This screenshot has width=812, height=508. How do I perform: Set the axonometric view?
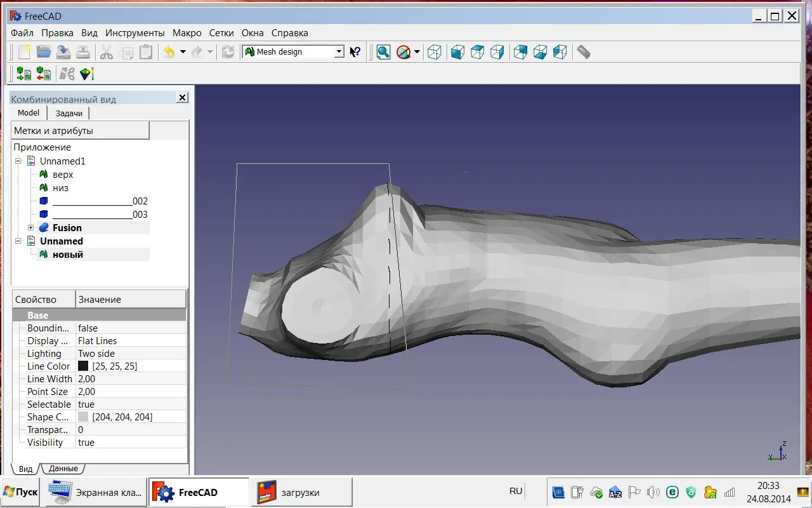[435, 52]
